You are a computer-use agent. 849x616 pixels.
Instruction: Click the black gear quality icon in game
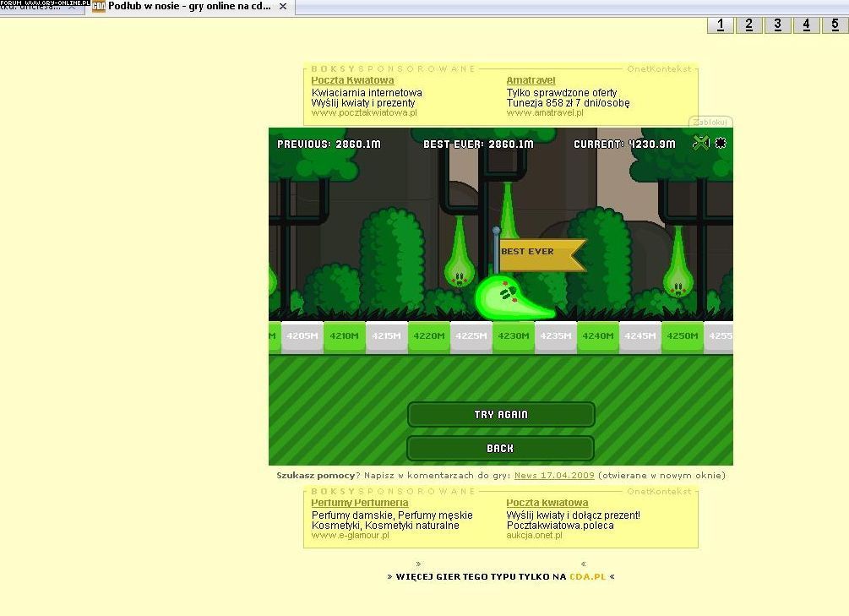[x=721, y=143]
